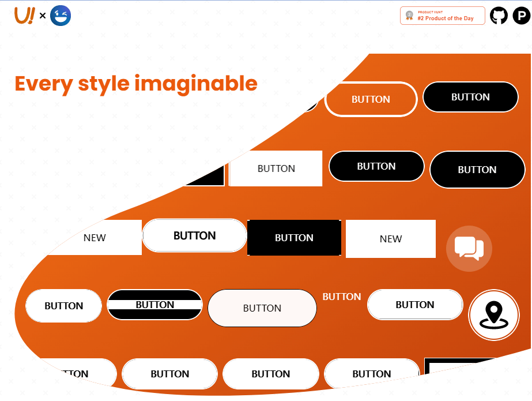Click the blue smiley face partner logo
Viewport: 532px width, 401px height.
[x=59, y=16]
